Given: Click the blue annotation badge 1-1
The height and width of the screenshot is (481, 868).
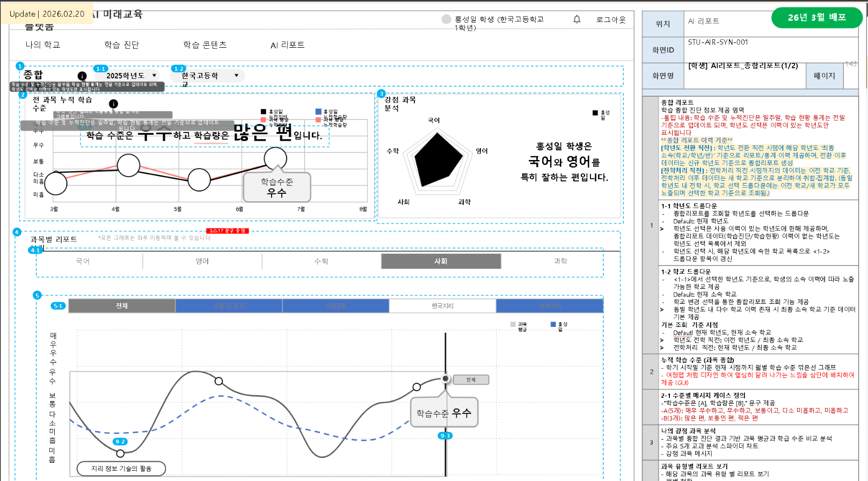Looking at the screenshot, I should pyautogui.click(x=100, y=69).
